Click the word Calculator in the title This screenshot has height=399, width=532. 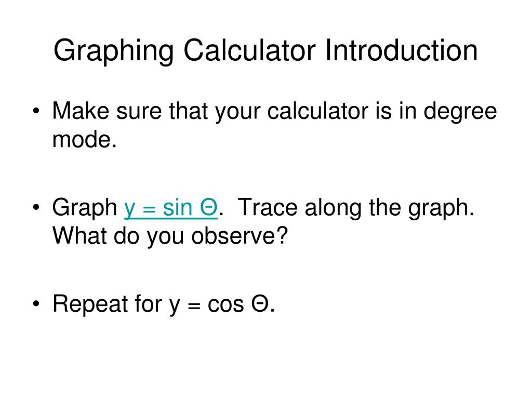tap(249, 50)
